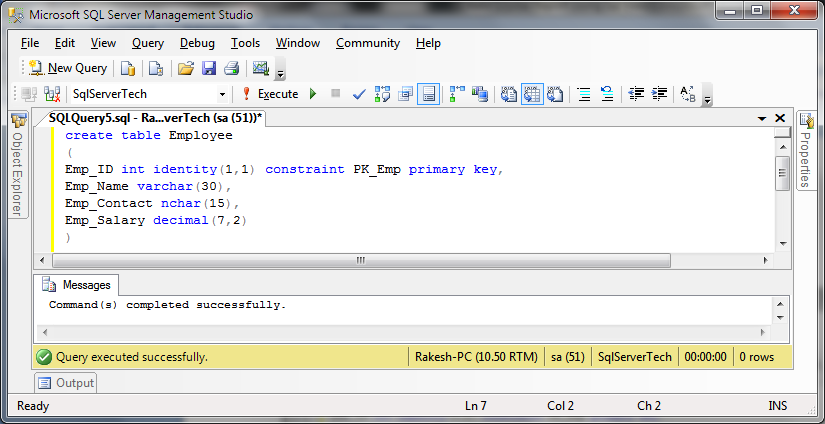Screen dimensions: 825x424
Task: Increase indent icon
Action: [x=659, y=95]
